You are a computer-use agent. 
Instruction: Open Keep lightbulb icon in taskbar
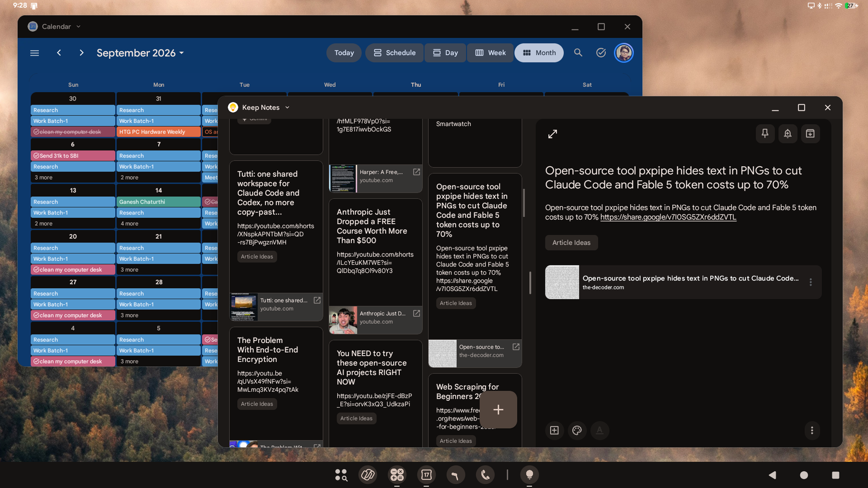pos(529,475)
